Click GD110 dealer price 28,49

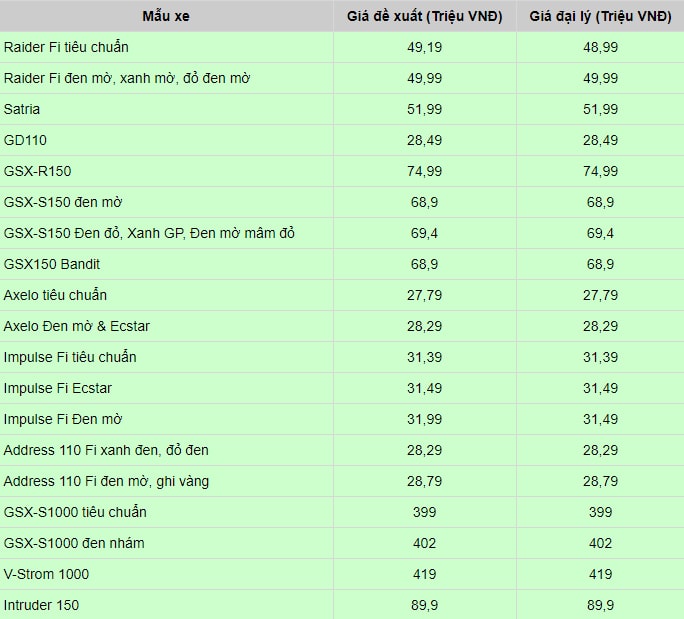600,140
